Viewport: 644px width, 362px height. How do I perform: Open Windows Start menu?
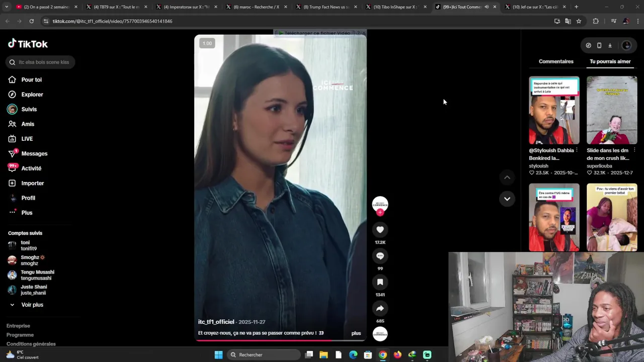point(218,355)
